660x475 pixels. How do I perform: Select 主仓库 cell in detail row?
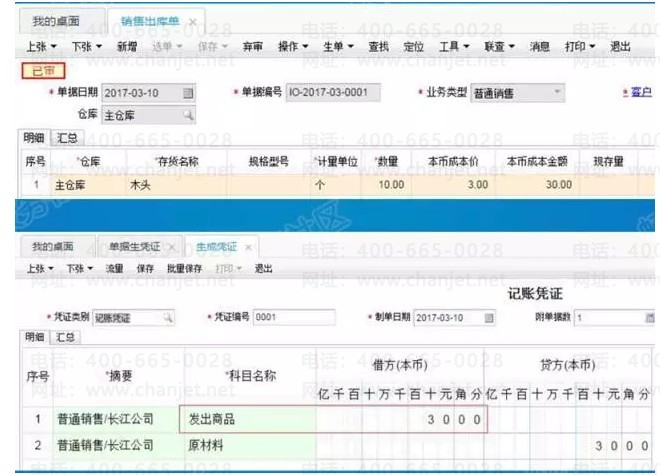tap(88, 185)
